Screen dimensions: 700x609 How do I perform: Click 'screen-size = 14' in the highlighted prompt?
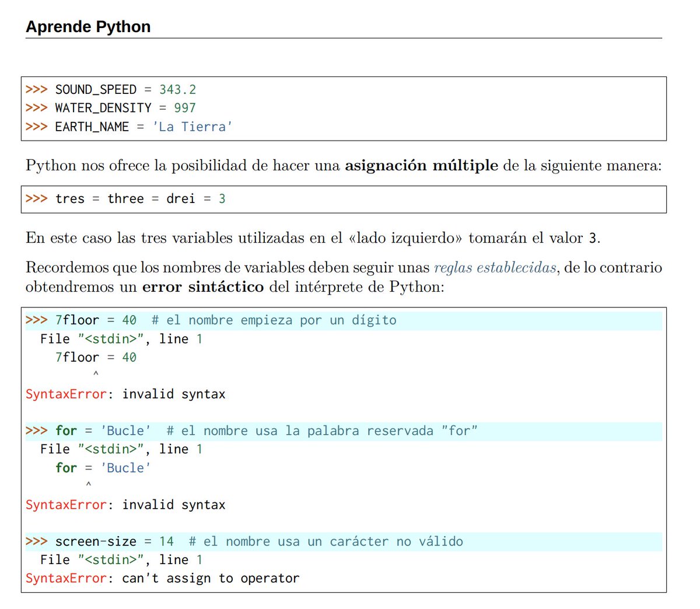[x=114, y=542]
